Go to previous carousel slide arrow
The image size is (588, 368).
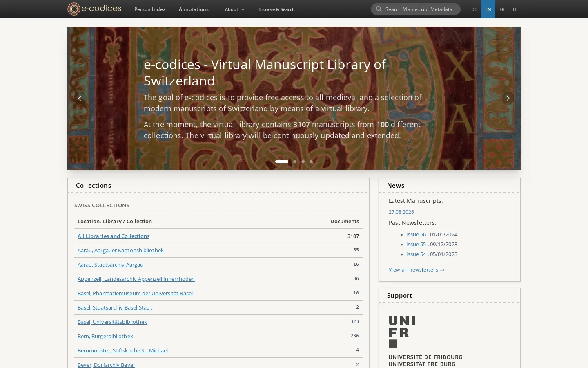[x=80, y=98]
